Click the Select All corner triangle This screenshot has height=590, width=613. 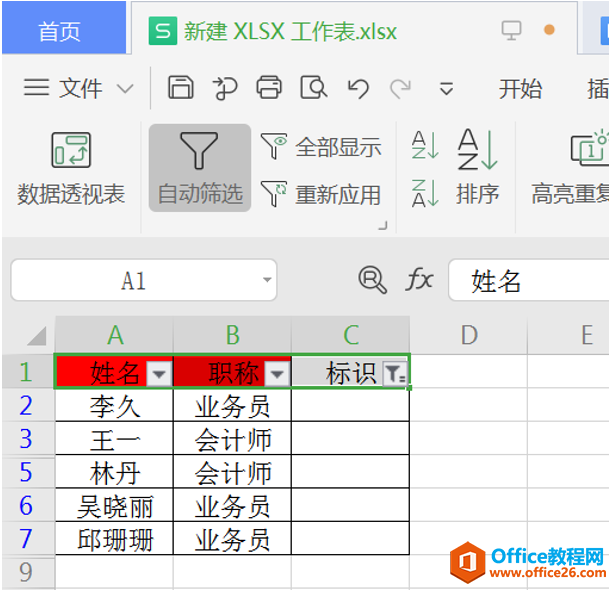(36, 336)
